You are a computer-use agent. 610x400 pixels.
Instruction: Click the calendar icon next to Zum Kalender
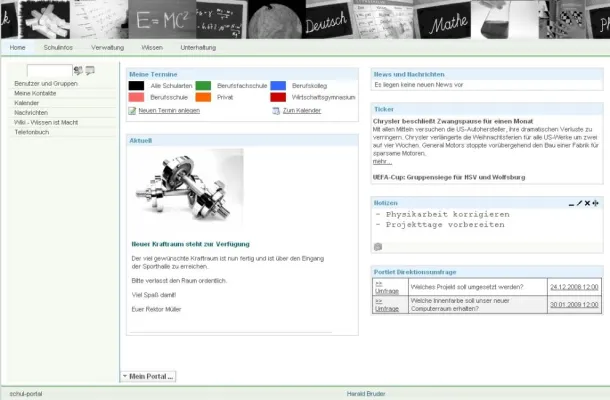pyautogui.click(x=276, y=111)
